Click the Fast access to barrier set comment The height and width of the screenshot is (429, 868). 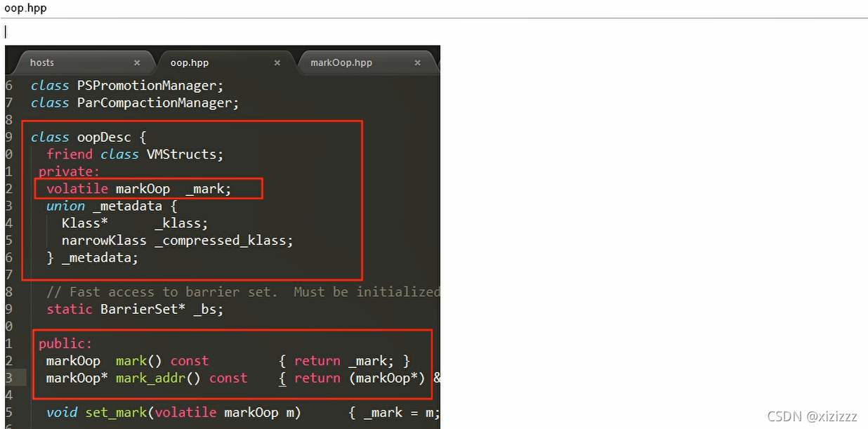(243, 291)
